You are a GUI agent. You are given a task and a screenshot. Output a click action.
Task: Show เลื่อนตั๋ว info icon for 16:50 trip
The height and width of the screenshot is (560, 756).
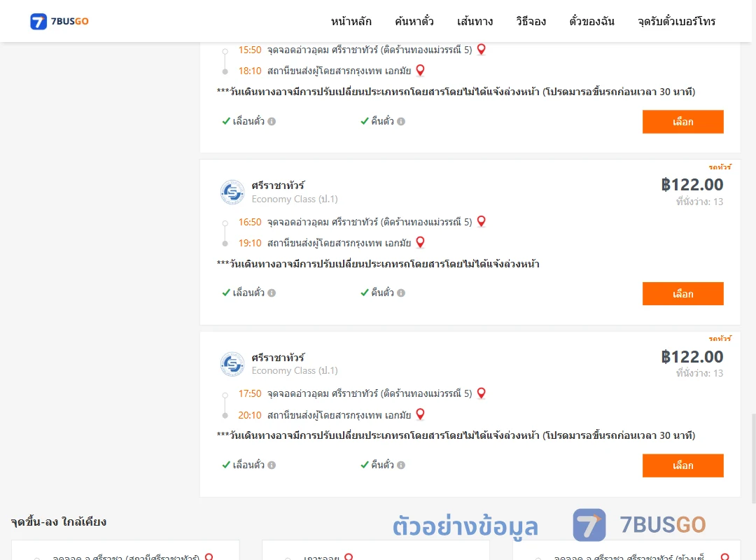[x=272, y=293]
